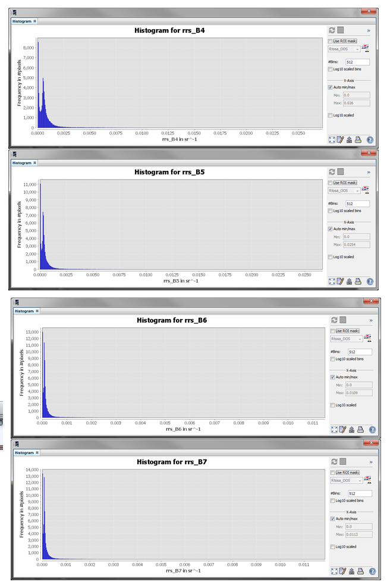Viewport: 390px width, 588px height.
Task: Enable Log10 scaled X-axis in rrs_B7 panel
Action: [x=332, y=546]
